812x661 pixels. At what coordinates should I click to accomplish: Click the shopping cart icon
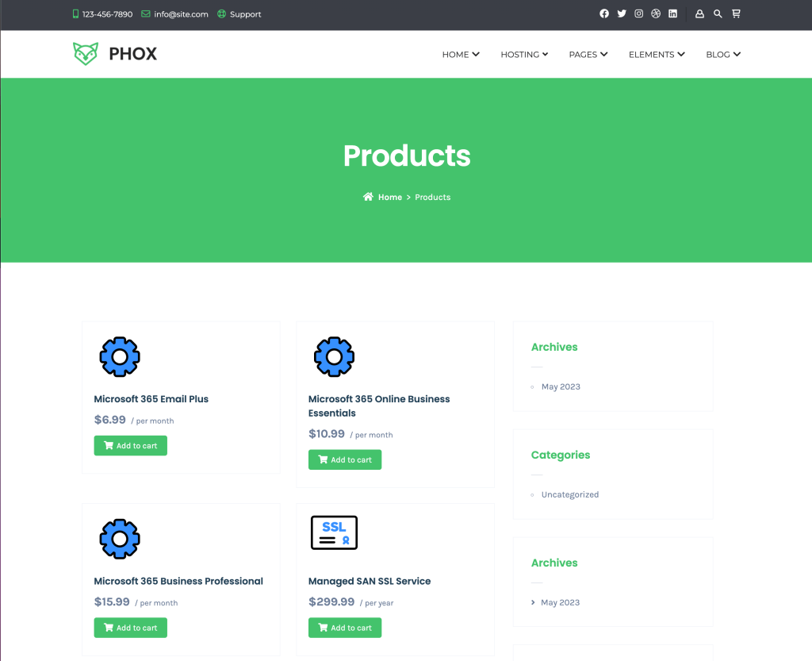(x=736, y=13)
